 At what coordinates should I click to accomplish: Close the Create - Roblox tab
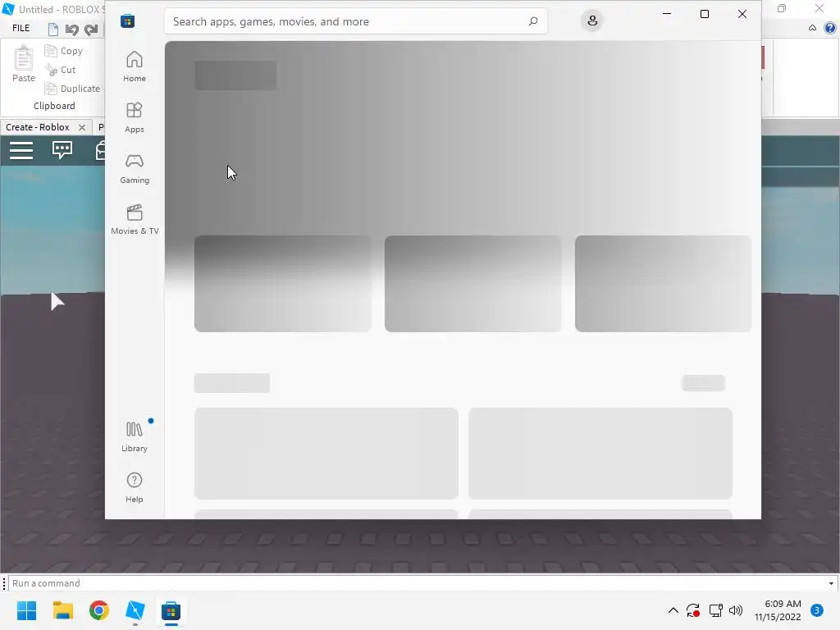(x=82, y=127)
